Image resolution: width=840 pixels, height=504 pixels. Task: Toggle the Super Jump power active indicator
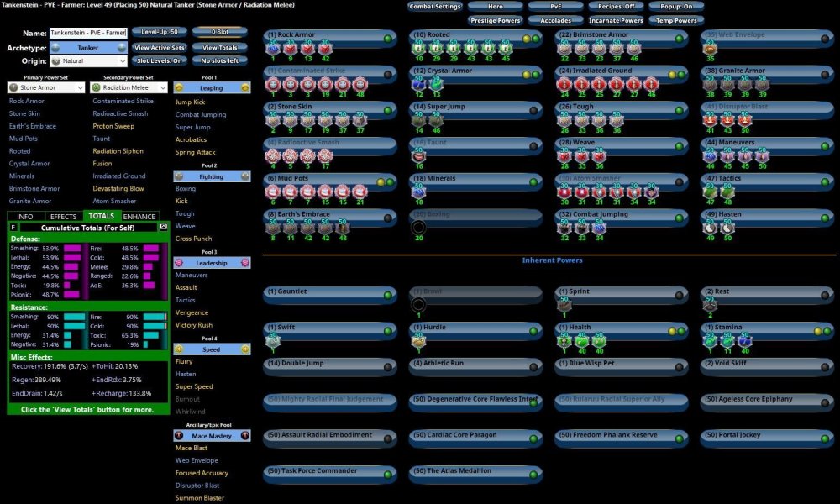click(533, 109)
